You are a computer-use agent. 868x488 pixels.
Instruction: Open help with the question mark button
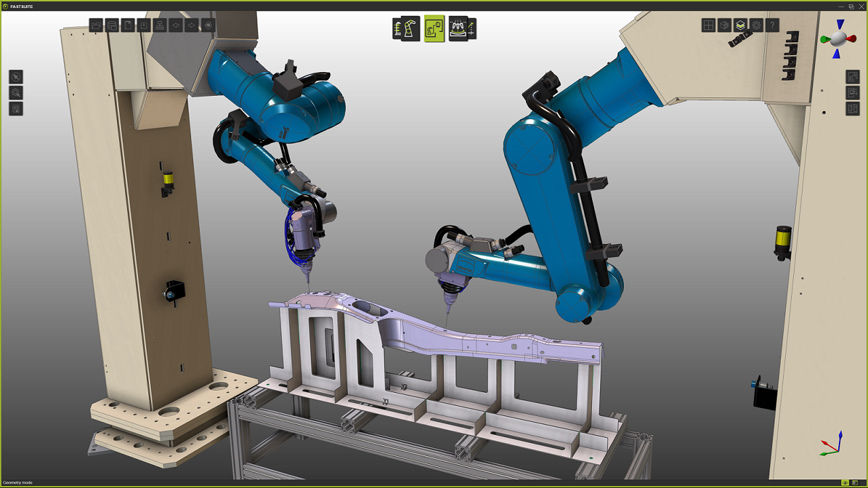coord(772,26)
